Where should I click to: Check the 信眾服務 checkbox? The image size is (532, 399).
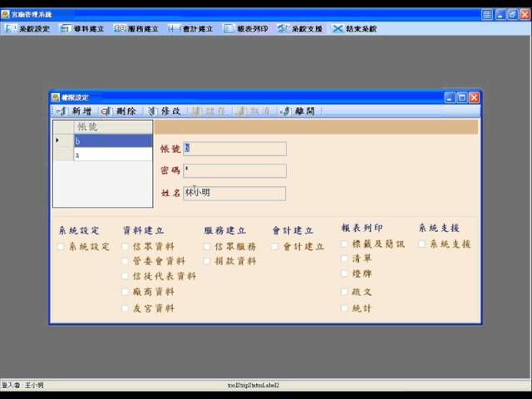coord(207,247)
